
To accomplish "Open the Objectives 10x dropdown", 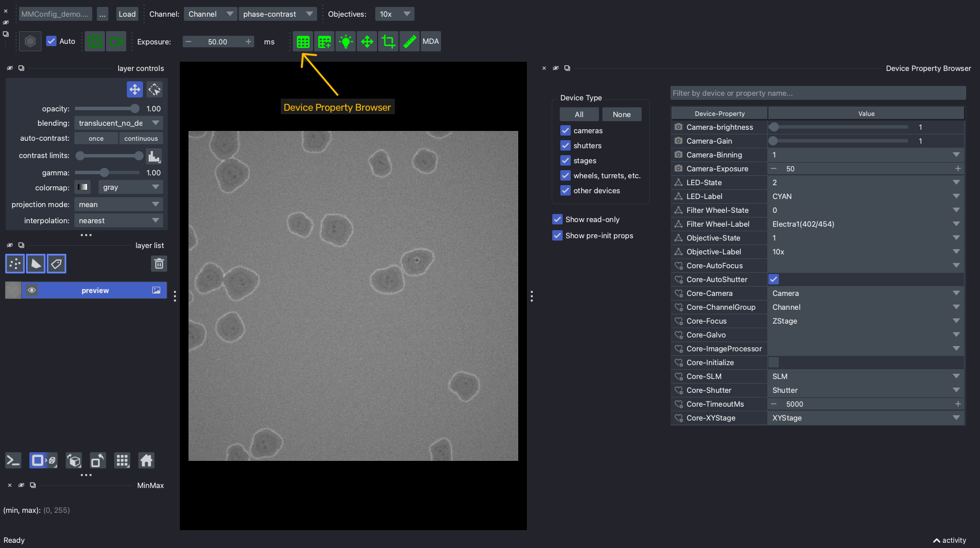I will point(394,14).
